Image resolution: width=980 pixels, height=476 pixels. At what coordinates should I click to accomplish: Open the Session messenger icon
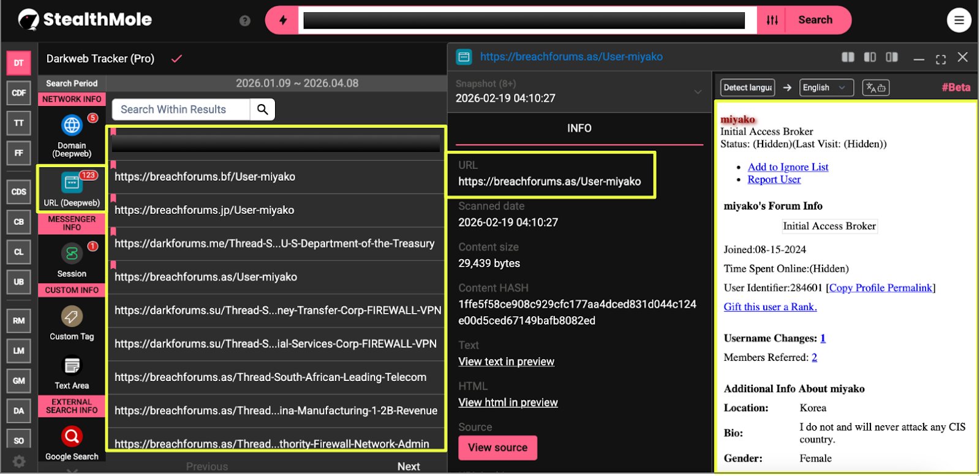72,254
